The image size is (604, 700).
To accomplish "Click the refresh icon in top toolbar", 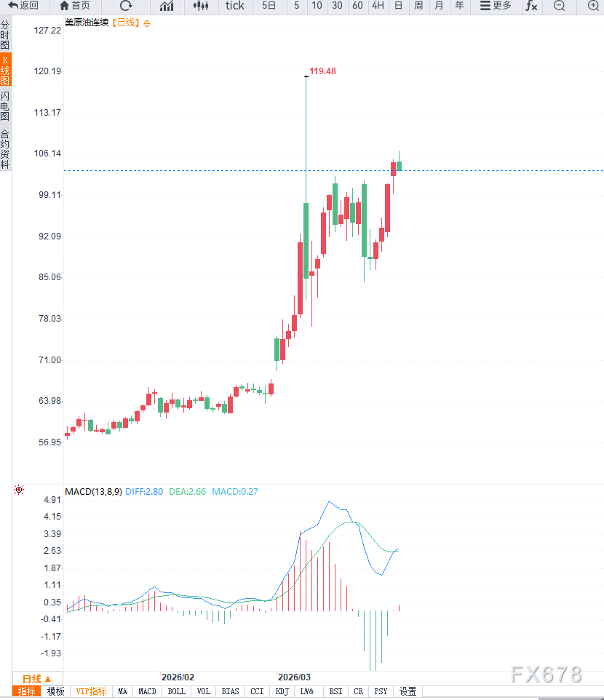I will [x=126, y=6].
